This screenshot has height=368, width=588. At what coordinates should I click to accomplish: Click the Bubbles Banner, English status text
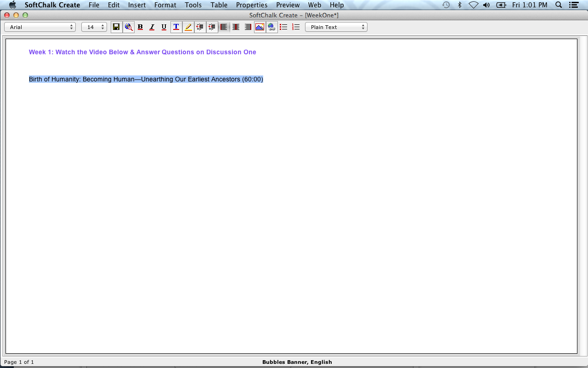297,362
